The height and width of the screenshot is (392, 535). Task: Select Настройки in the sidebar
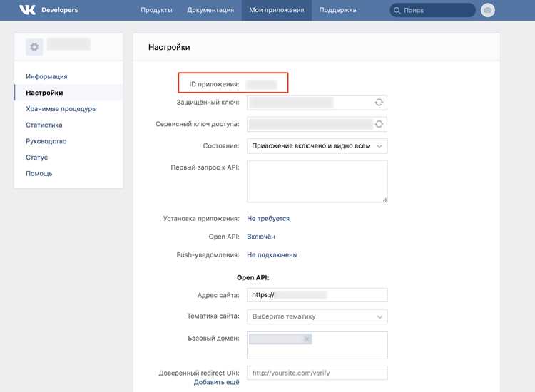[68, 93]
